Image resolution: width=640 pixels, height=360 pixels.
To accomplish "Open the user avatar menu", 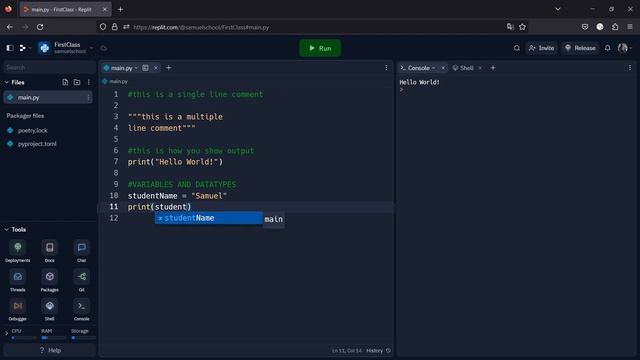I will point(623,48).
